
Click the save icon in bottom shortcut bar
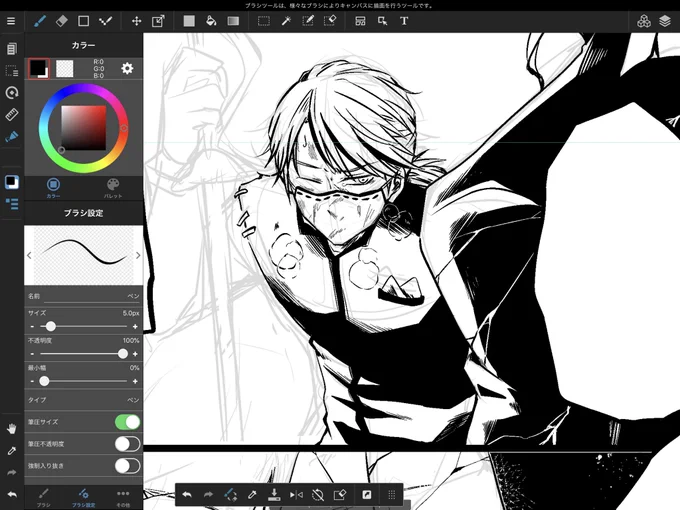(274, 494)
